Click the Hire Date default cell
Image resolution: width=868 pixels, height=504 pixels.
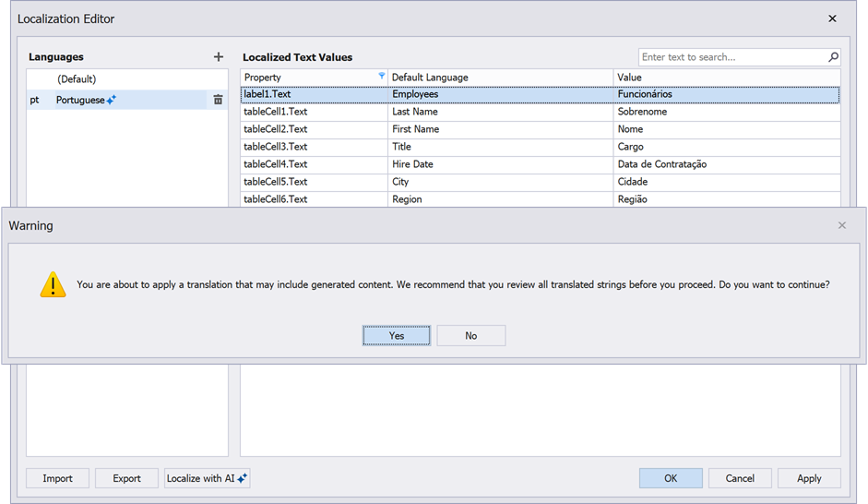[501, 164]
